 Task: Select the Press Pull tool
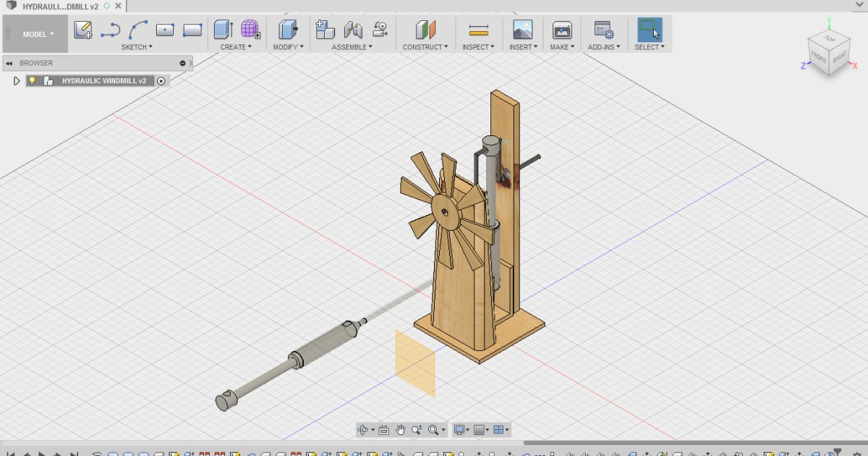[x=288, y=30]
